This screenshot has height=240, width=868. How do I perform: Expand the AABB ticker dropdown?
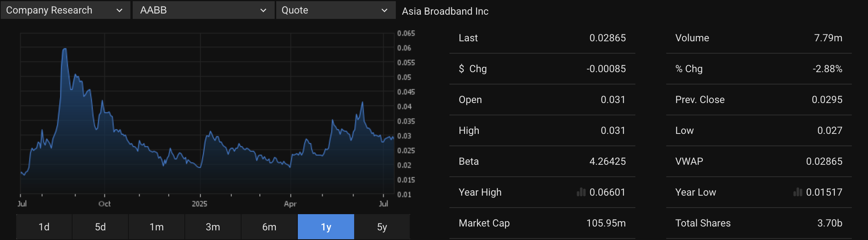click(203, 10)
